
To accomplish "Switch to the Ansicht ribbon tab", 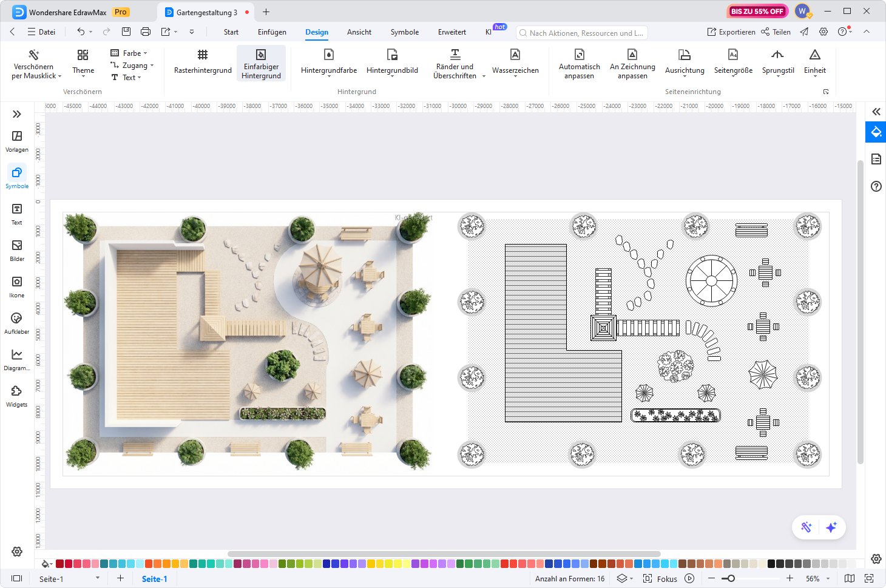I will pos(359,32).
